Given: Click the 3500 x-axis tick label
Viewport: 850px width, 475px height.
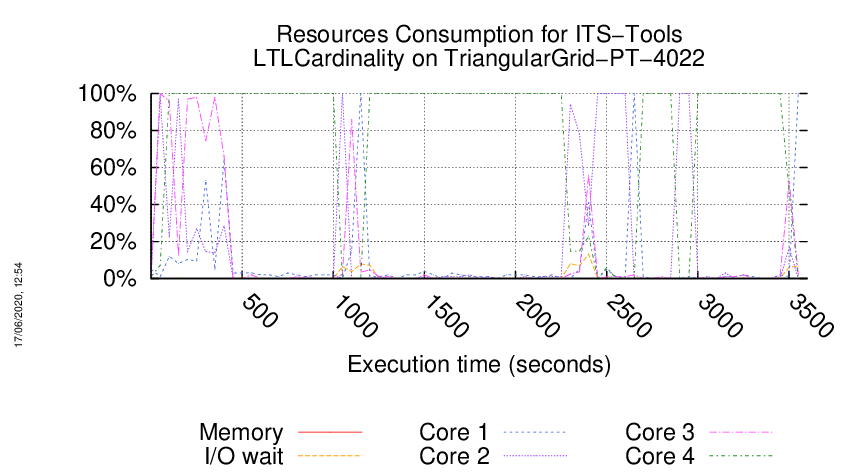Looking at the screenshot, I should click(x=810, y=316).
